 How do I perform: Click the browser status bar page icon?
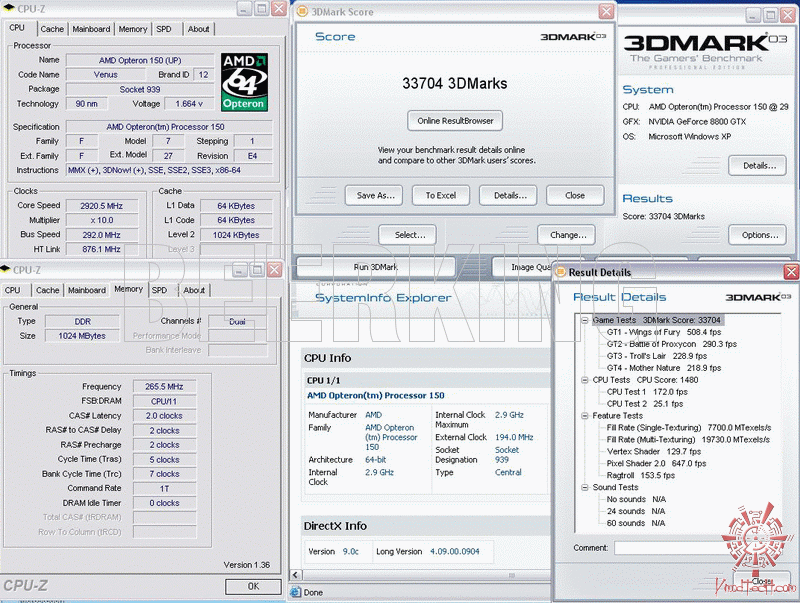tap(296, 592)
